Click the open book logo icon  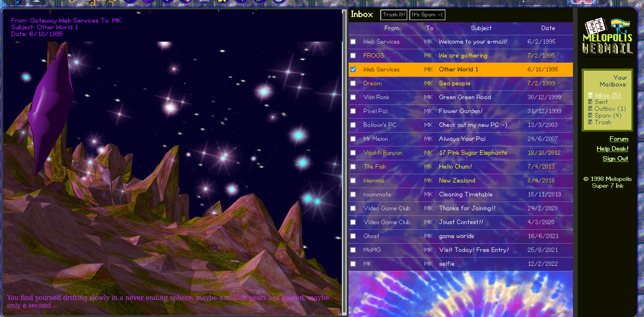click(596, 26)
